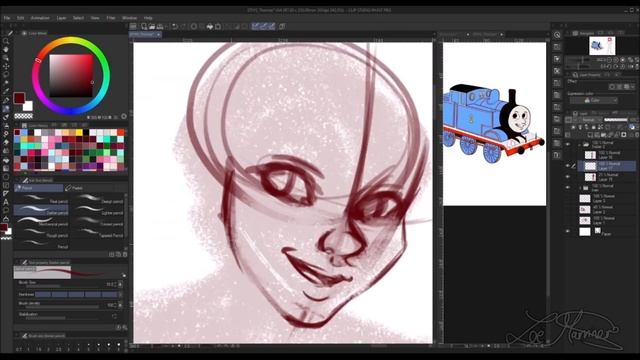Open the Filter menu
The width and height of the screenshot is (640, 360).
(111, 18)
